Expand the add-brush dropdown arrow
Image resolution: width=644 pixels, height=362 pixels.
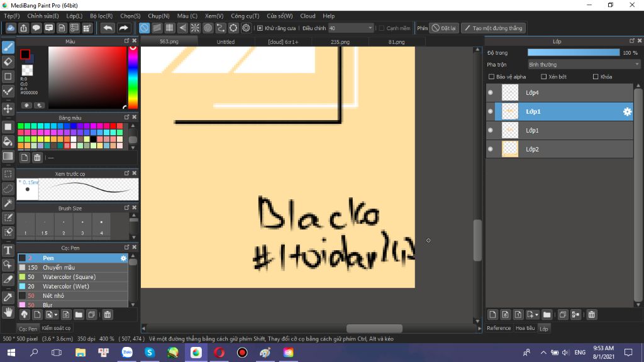pos(55,315)
